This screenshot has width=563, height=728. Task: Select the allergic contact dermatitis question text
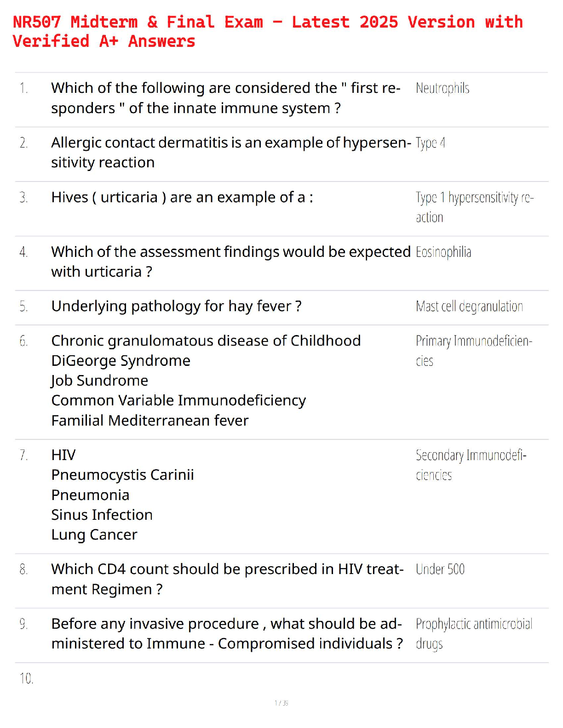click(x=230, y=153)
